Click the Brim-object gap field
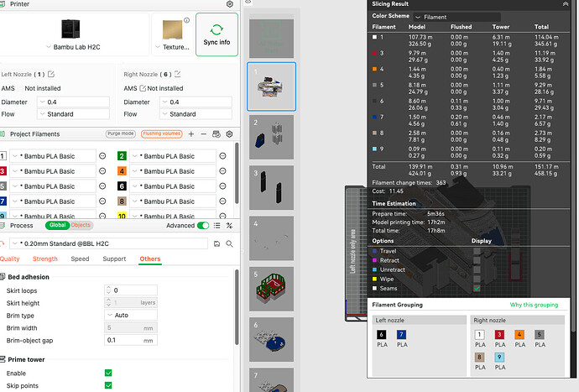Image resolution: width=579 pixels, height=392 pixels. click(x=131, y=340)
